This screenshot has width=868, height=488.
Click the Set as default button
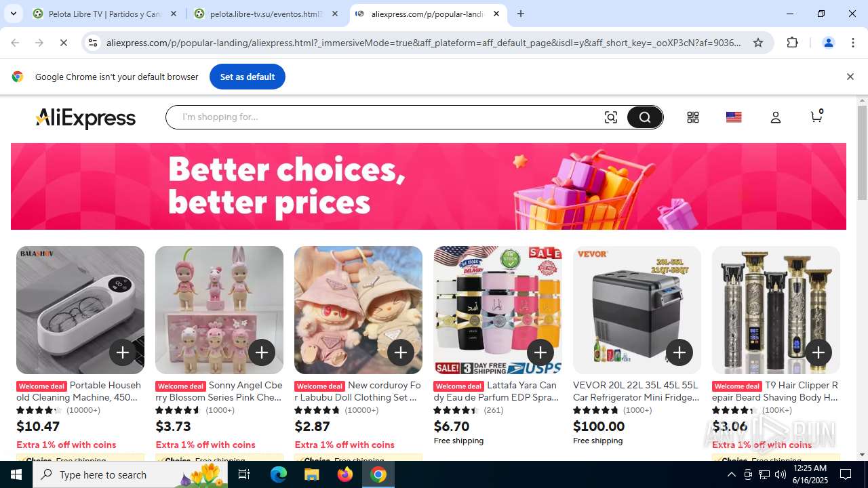pos(248,77)
